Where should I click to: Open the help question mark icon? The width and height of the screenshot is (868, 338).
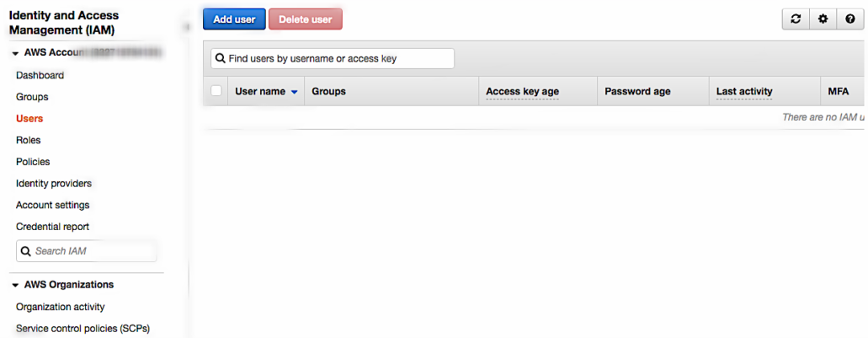(850, 19)
